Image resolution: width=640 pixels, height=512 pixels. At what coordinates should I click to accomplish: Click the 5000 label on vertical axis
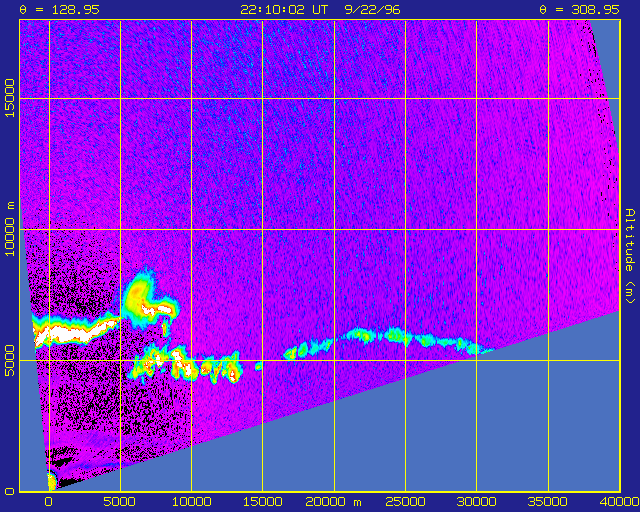point(9,361)
